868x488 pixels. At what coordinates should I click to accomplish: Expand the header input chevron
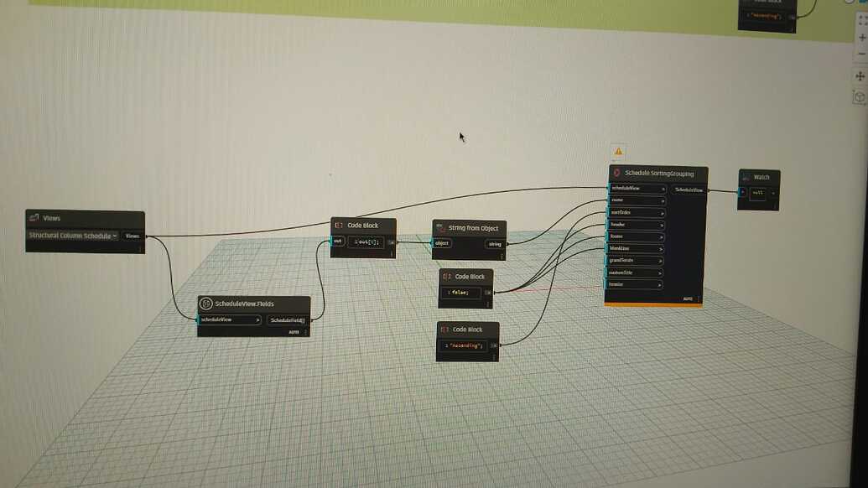660,225
